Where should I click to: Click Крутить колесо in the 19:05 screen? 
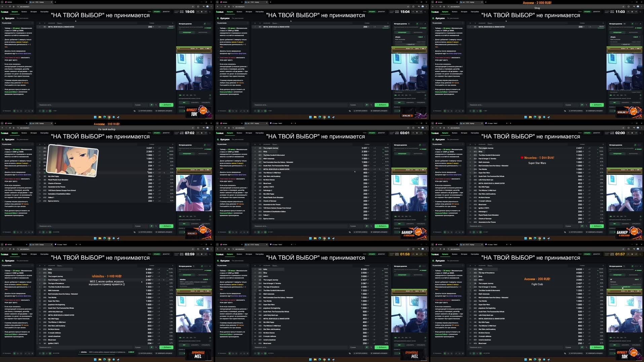[145, 111]
